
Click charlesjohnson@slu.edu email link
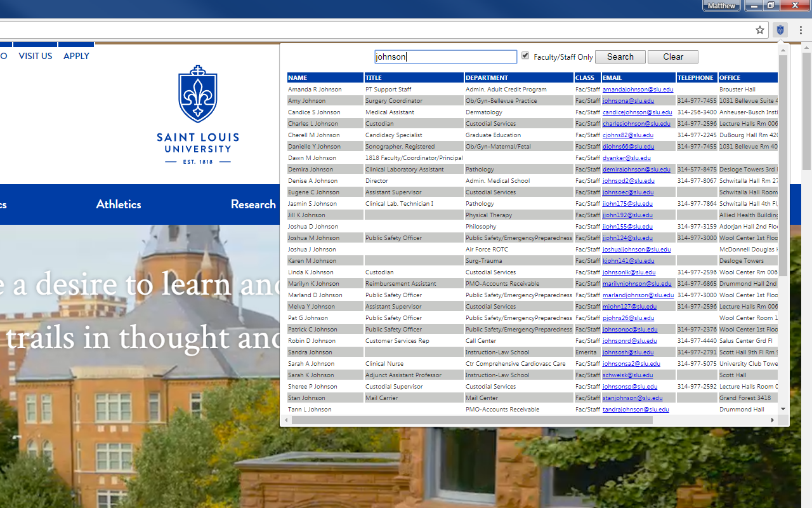tap(636, 124)
